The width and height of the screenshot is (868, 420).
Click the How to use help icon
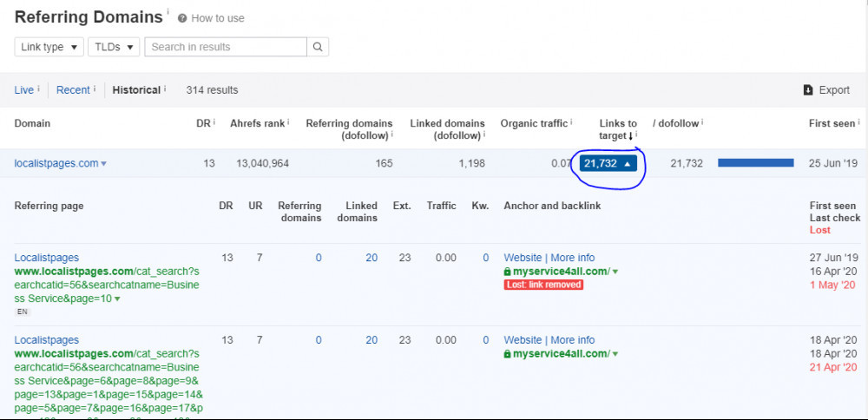point(182,18)
